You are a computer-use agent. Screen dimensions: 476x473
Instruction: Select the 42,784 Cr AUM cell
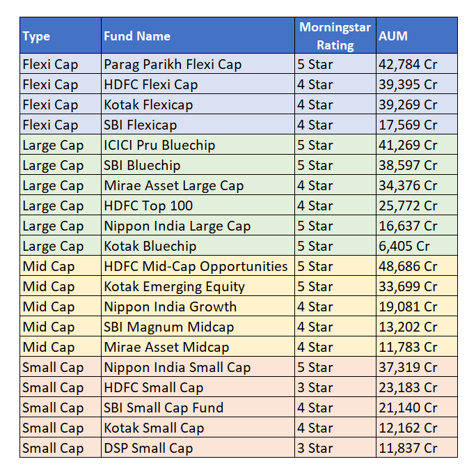(408, 64)
